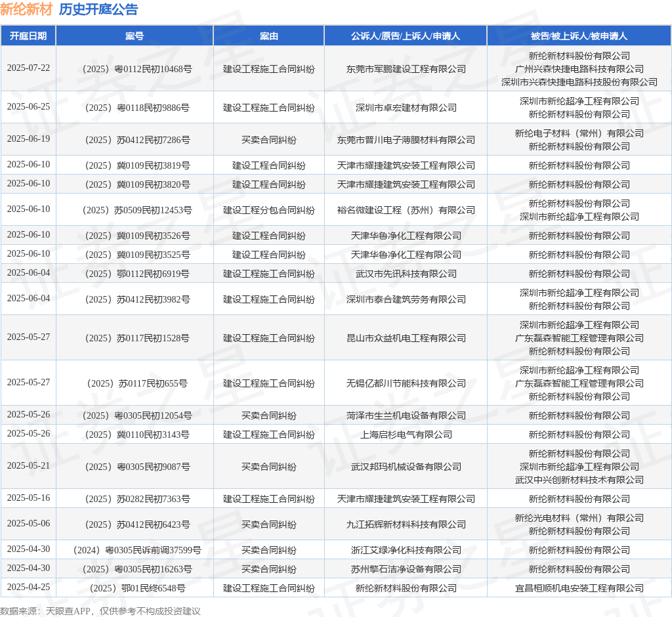Image resolution: width=672 pixels, height=617 pixels.
Task: Click plaintiff 裕名微建设工程(苏州)有限公司
Action: (406, 210)
